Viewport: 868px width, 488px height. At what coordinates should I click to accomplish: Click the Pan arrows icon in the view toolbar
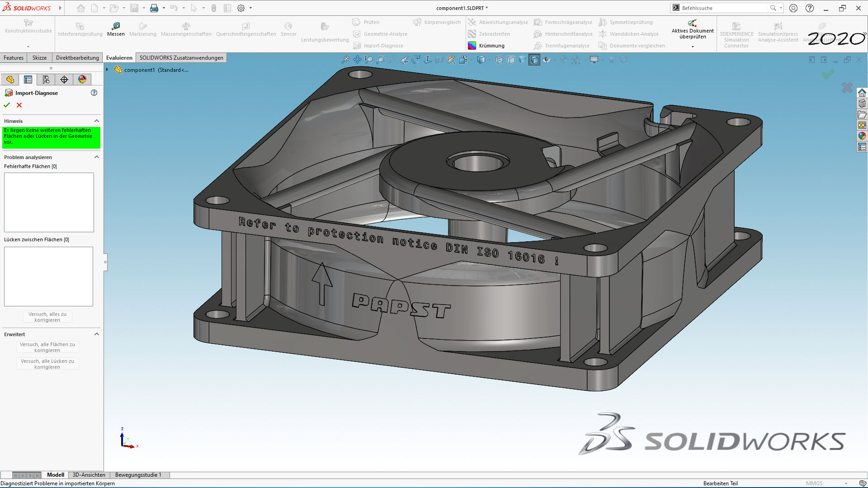click(x=357, y=60)
